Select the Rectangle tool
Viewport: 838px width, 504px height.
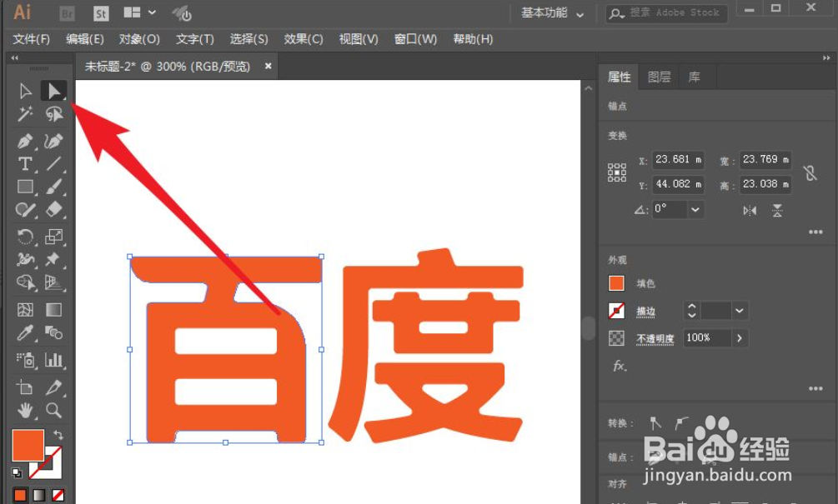(x=25, y=187)
